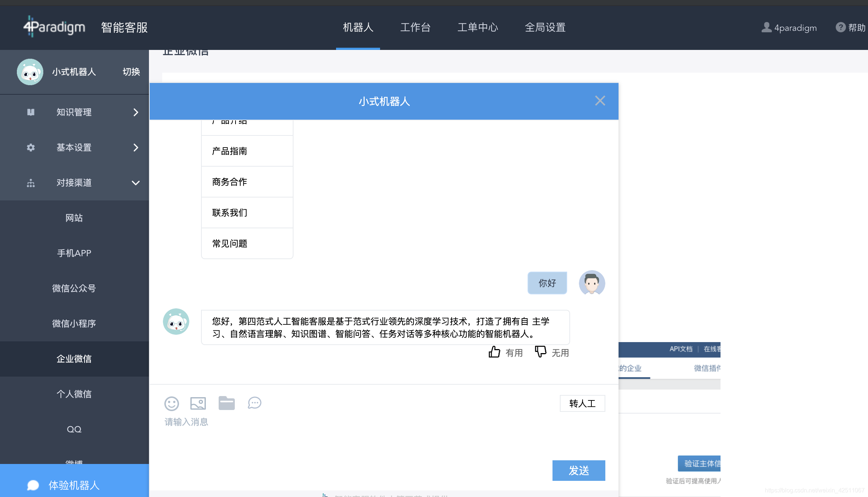Switch to the 工作台 top tab

point(415,28)
